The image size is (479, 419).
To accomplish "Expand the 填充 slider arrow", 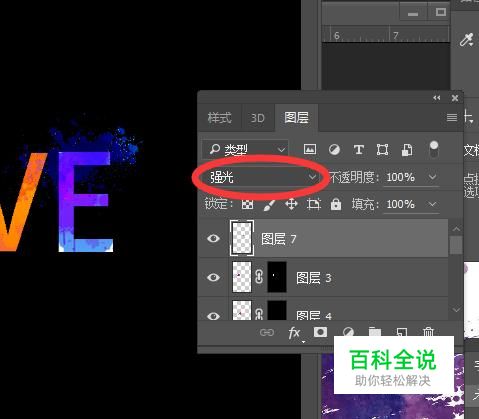I will 432,204.
